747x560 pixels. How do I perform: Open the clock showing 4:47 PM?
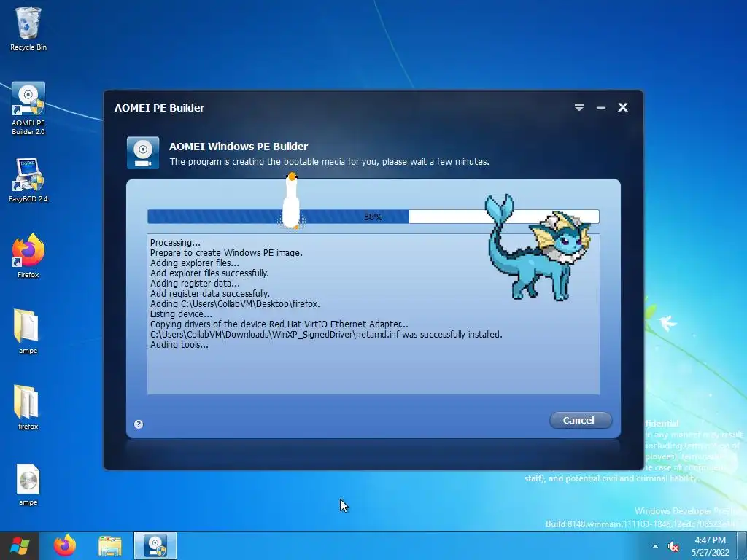(x=711, y=546)
